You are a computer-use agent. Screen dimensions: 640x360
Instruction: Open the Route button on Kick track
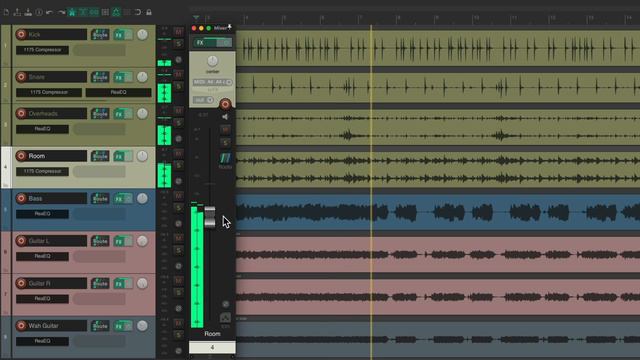(100, 35)
